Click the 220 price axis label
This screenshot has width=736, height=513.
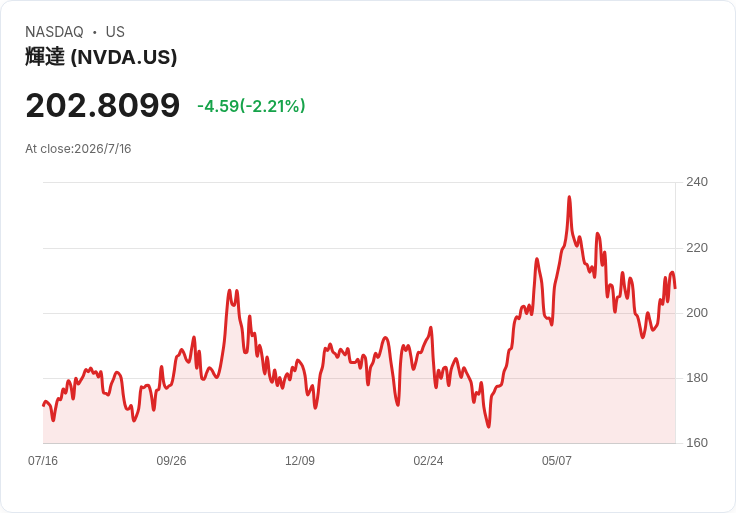[697, 248]
